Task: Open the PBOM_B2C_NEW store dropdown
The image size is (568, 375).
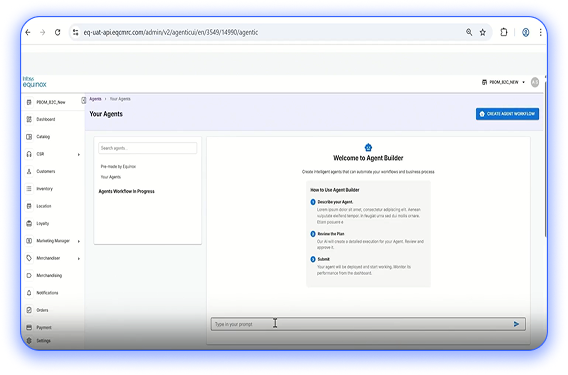Action: click(503, 82)
